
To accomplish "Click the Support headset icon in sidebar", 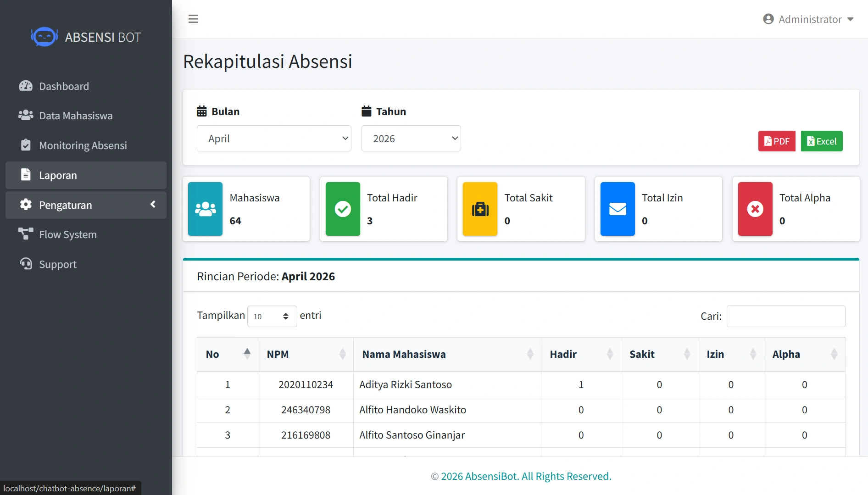I will coord(26,264).
